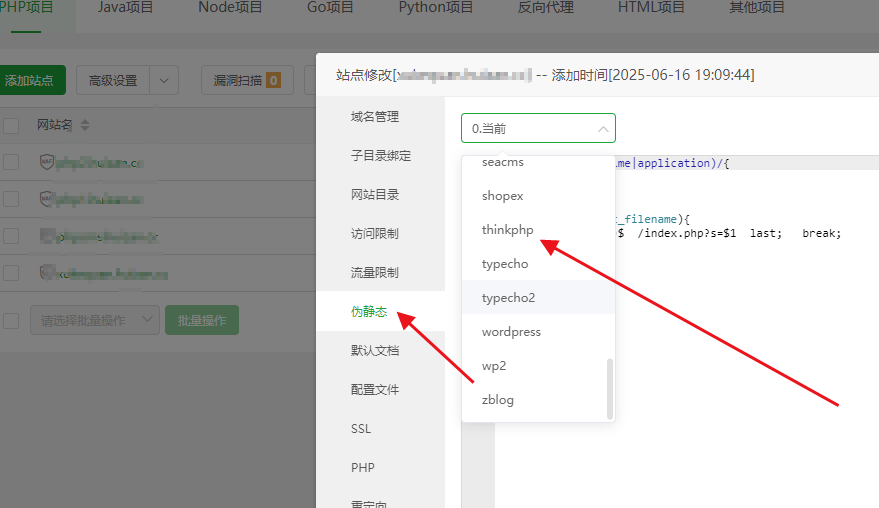Sort sites using the 网站名 sort arrows
This screenshot has width=879, height=508.
[x=85, y=126]
